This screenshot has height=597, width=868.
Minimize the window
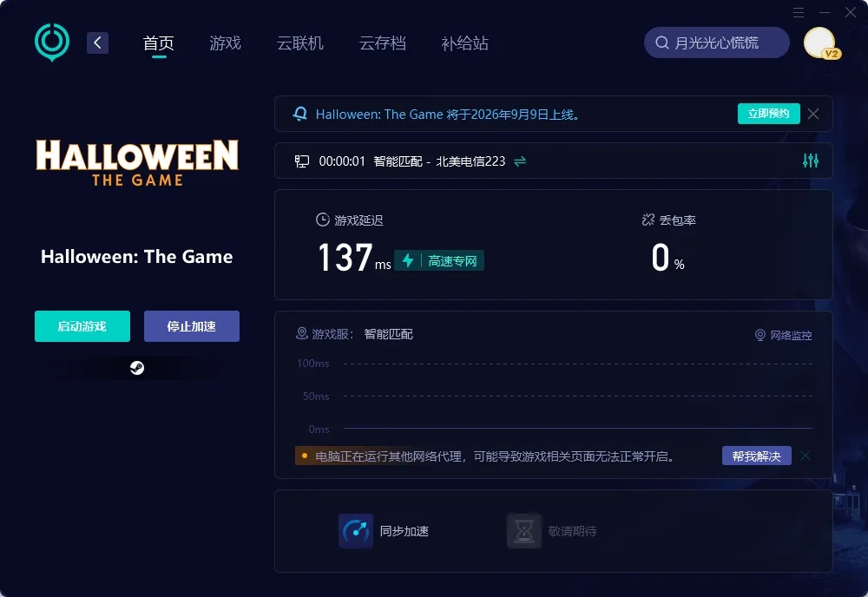point(825,12)
